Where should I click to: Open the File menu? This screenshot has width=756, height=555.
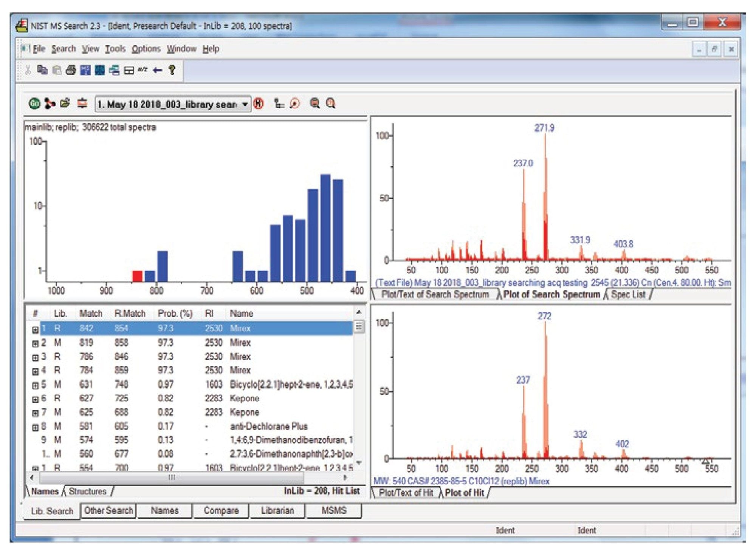click(39, 49)
